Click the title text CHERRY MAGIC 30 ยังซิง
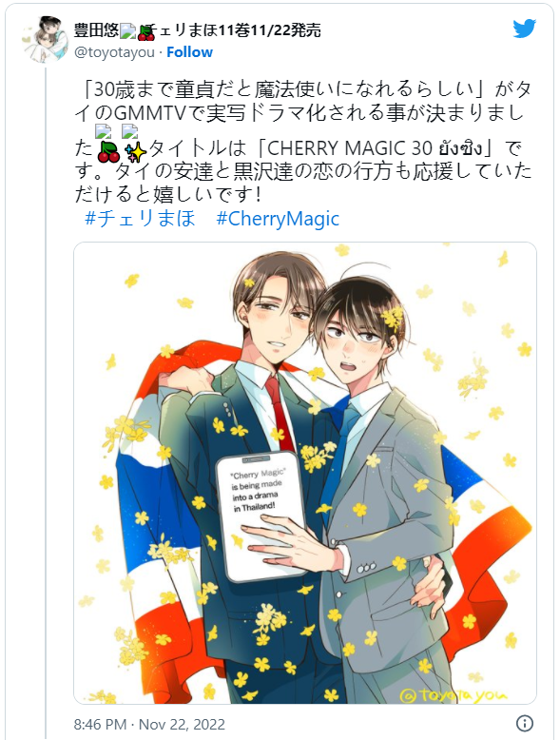The image size is (560, 740). (x=375, y=148)
